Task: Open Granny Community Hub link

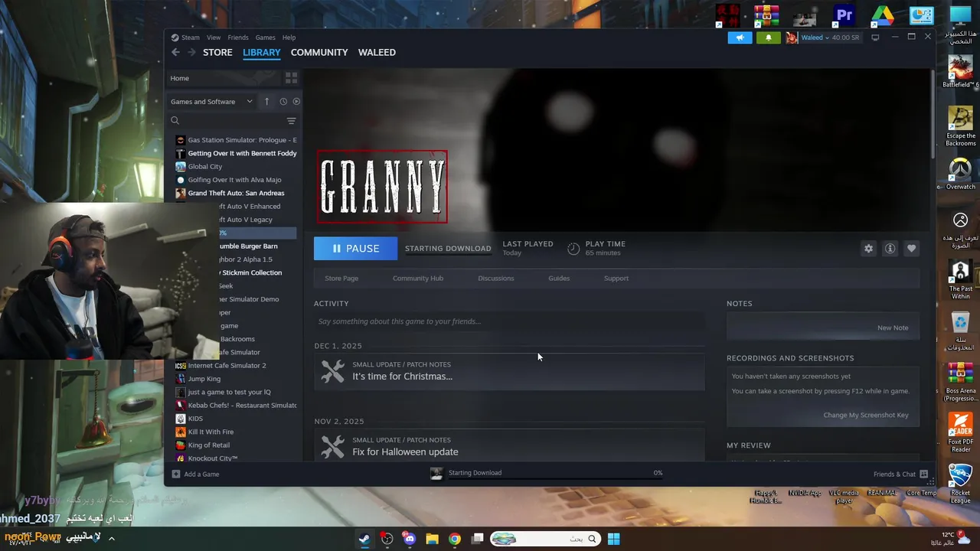Action: click(x=418, y=278)
